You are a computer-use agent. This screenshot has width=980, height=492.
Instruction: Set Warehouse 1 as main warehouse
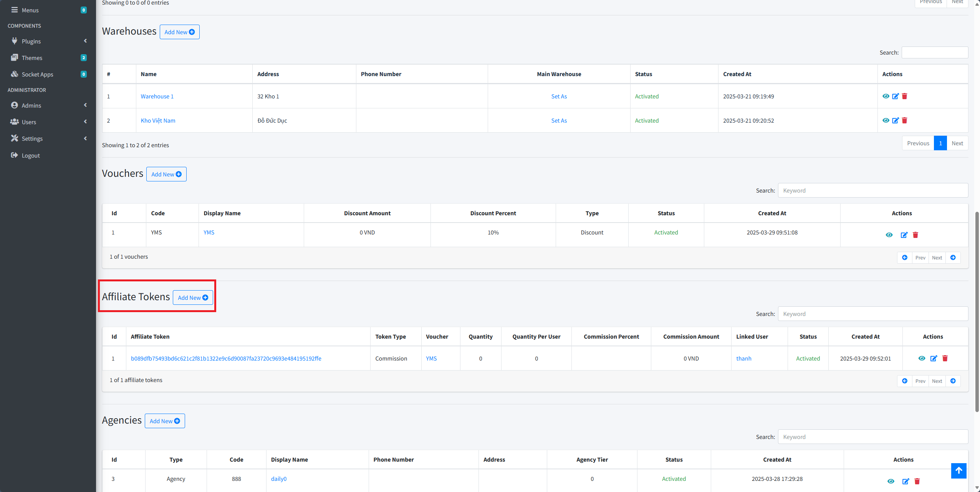[559, 96]
